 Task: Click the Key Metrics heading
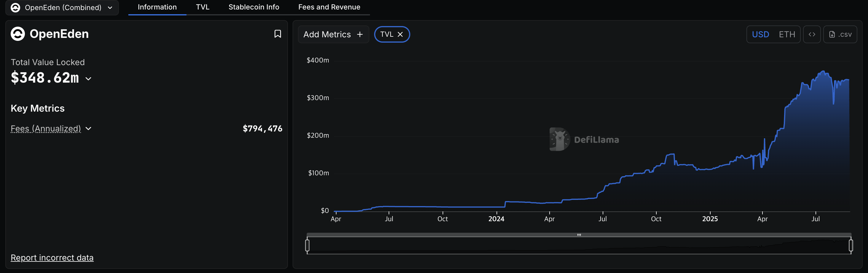(38, 108)
